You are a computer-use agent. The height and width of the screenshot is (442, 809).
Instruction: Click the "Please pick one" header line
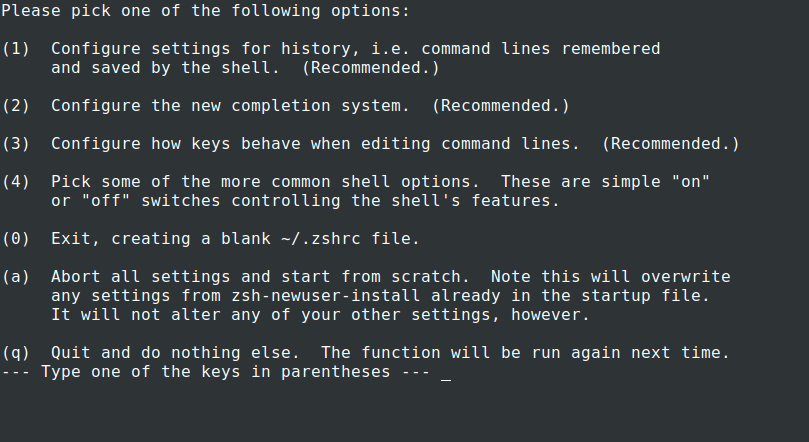205,11
